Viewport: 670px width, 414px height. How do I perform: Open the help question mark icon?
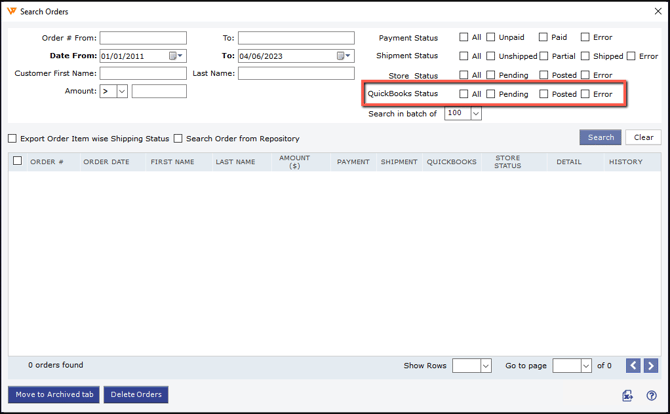pyautogui.click(x=651, y=395)
